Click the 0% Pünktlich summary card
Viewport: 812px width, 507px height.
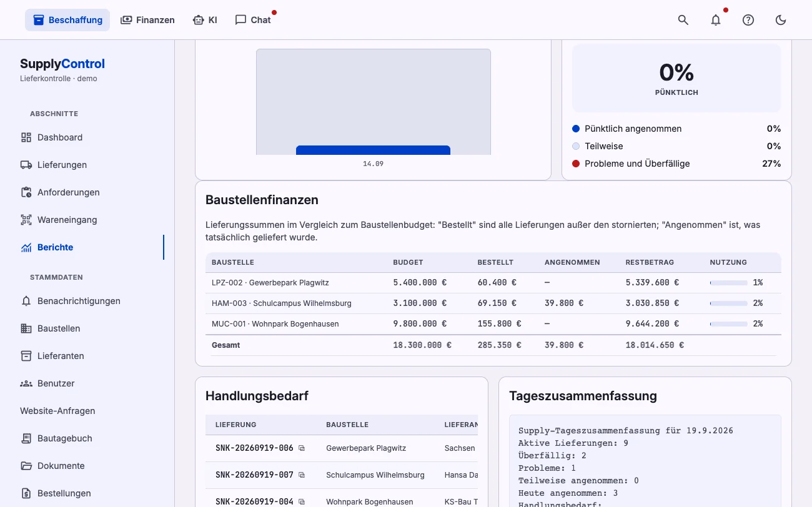coord(676,78)
